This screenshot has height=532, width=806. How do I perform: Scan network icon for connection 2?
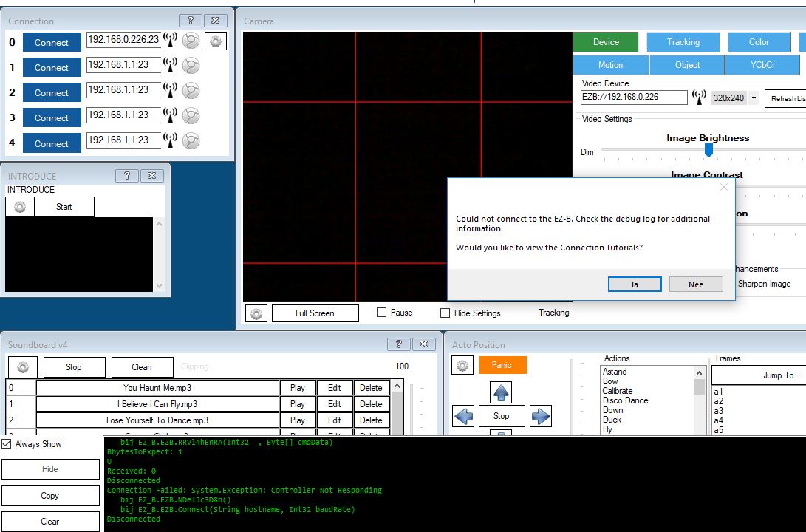[x=170, y=90]
